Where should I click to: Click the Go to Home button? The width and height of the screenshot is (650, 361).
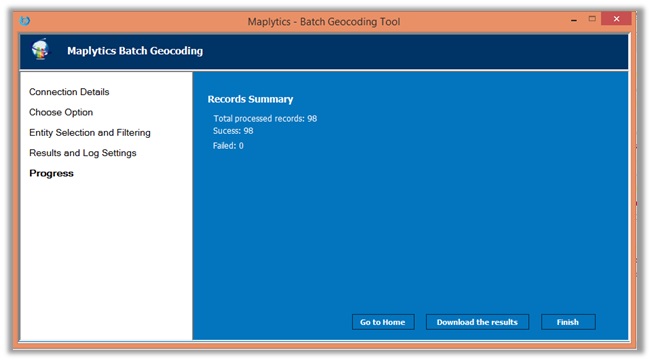tap(383, 322)
